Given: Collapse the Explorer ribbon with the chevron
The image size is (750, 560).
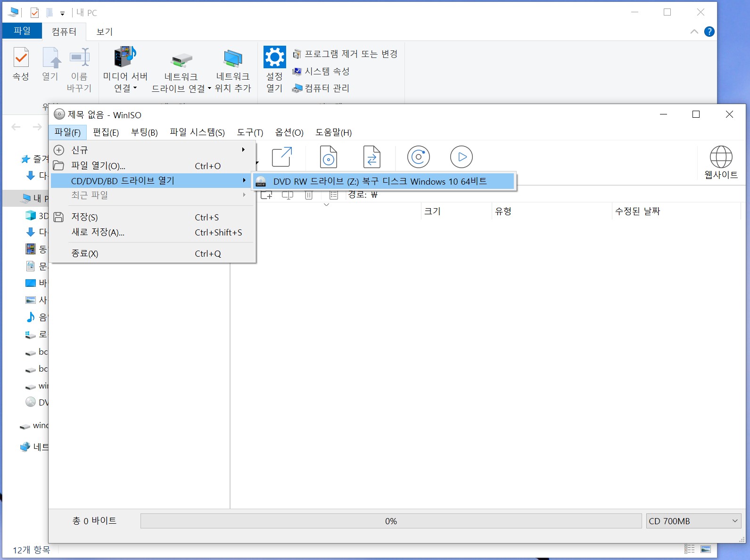Looking at the screenshot, I should tap(694, 32).
